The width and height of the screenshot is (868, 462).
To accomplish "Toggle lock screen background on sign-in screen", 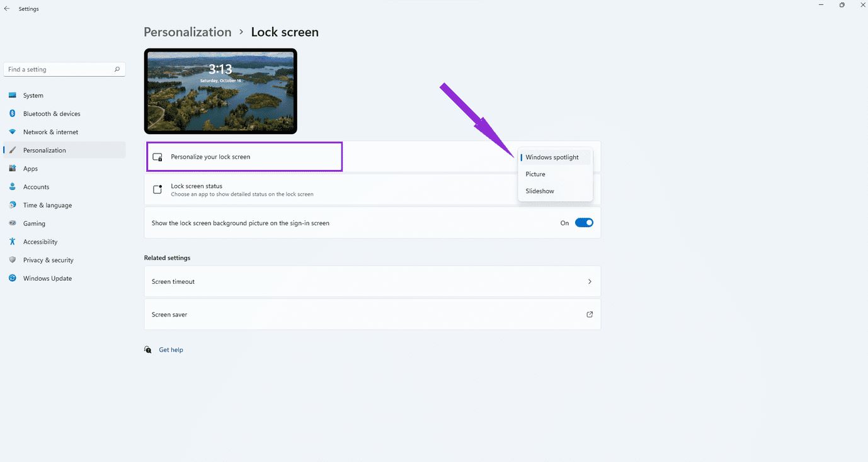I will [584, 223].
